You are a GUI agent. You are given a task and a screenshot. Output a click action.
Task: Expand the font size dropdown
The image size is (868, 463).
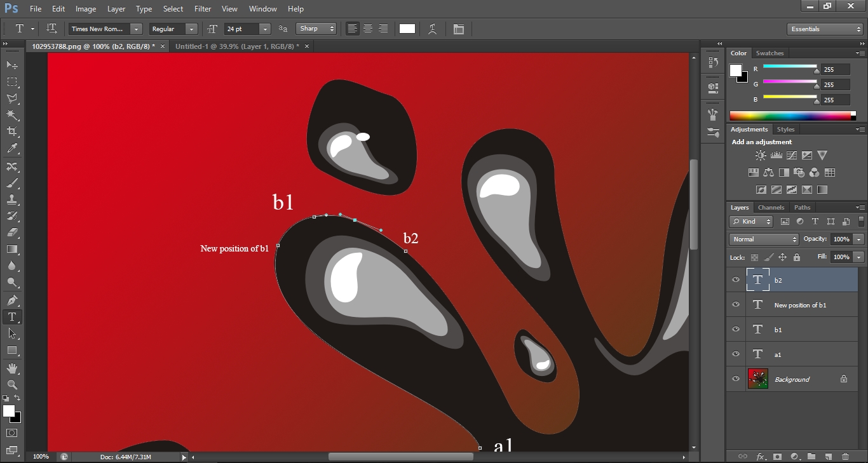point(265,29)
